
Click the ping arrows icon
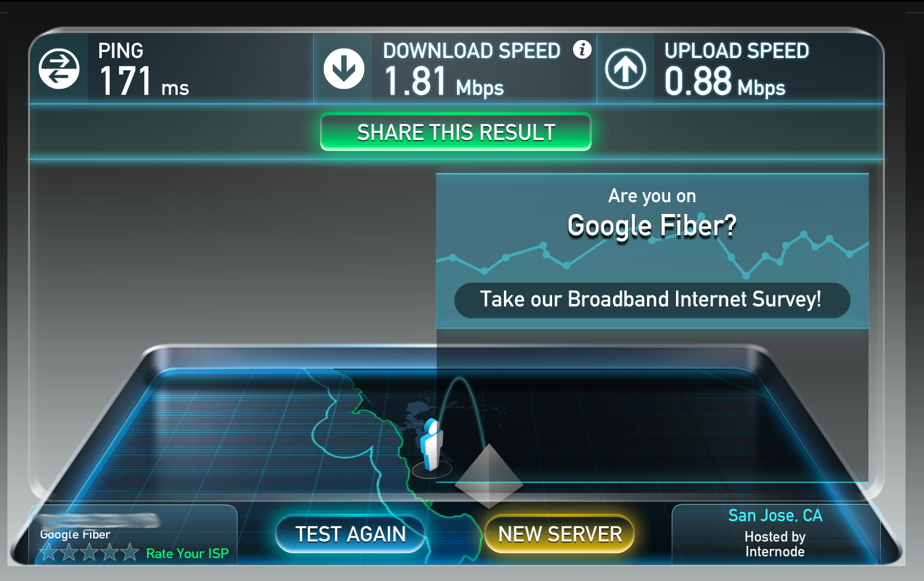point(59,69)
